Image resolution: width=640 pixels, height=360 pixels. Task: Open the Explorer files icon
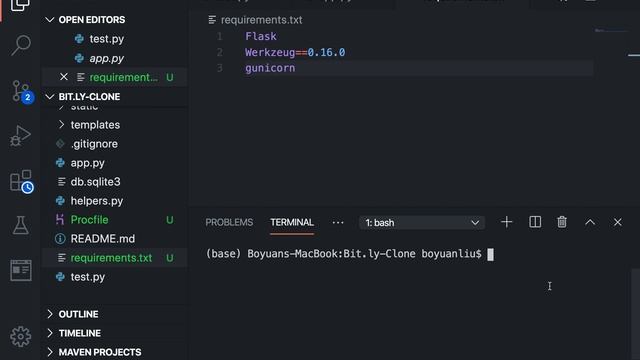click(20, 5)
